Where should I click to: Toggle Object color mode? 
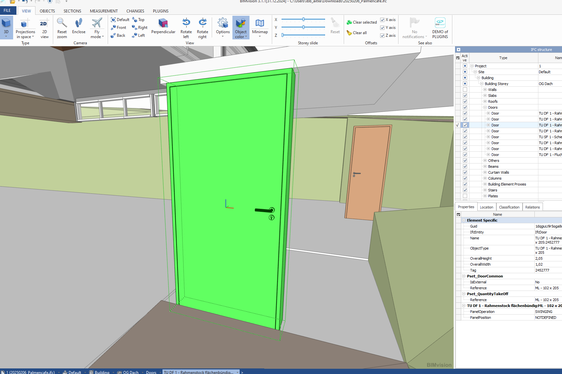pos(240,28)
